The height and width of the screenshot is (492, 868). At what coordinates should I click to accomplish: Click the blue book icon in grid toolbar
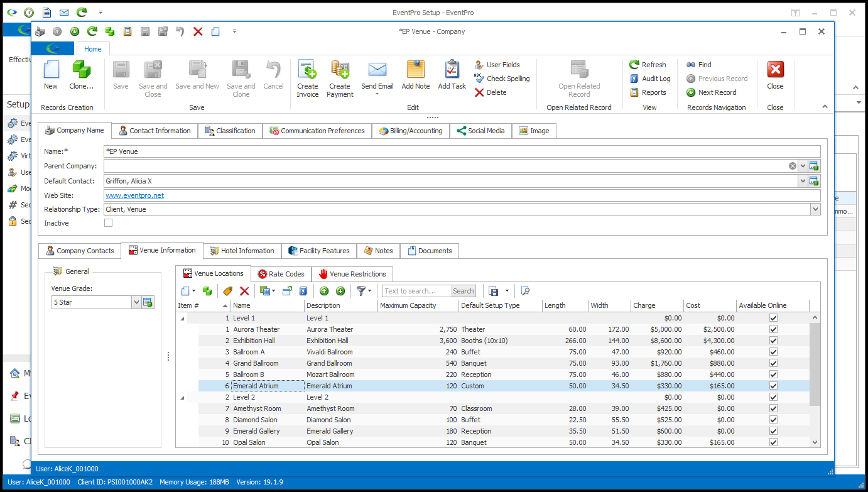[x=303, y=291]
